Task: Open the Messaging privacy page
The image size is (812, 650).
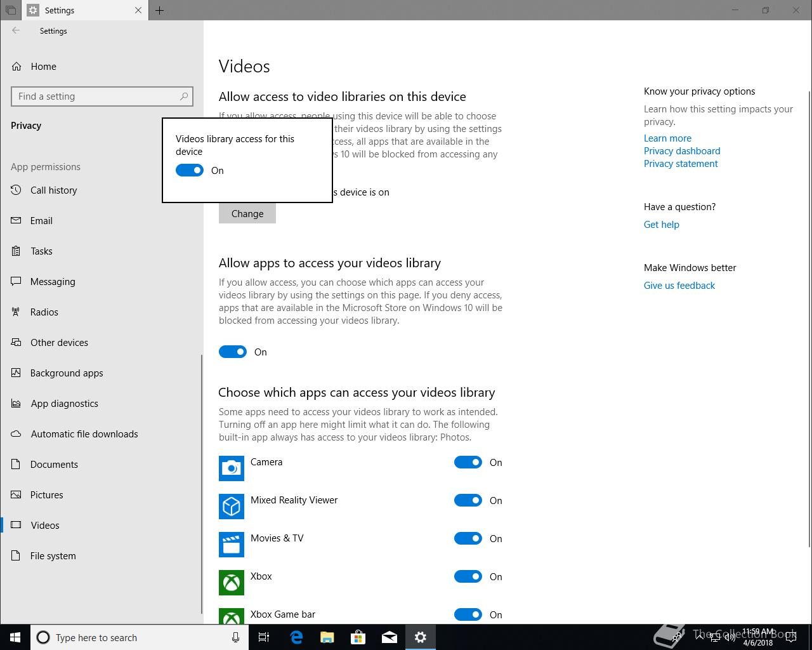Action: [101, 282]
